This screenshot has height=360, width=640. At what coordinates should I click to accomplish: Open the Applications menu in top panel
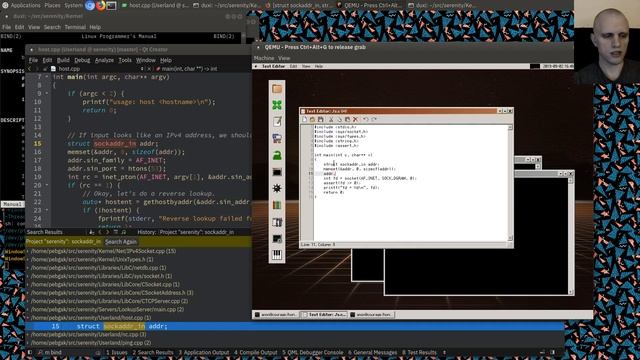(x=22, y=5)
